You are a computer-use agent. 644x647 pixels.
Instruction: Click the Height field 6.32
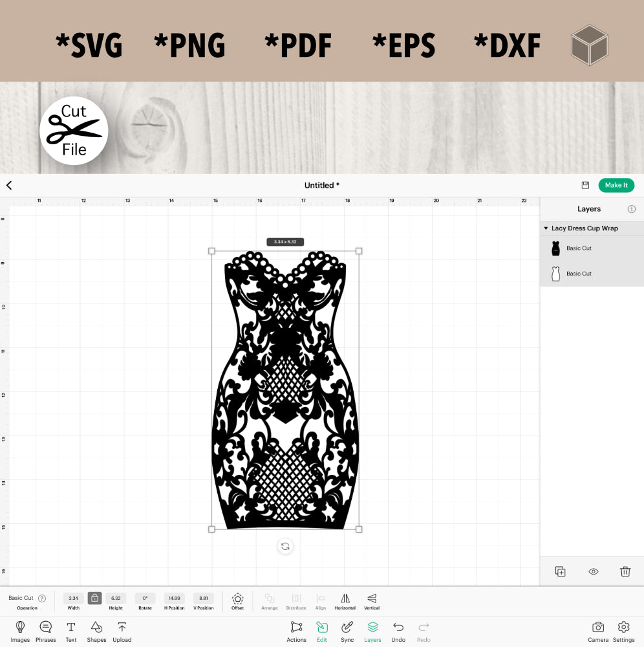click(x=116, y=598)
